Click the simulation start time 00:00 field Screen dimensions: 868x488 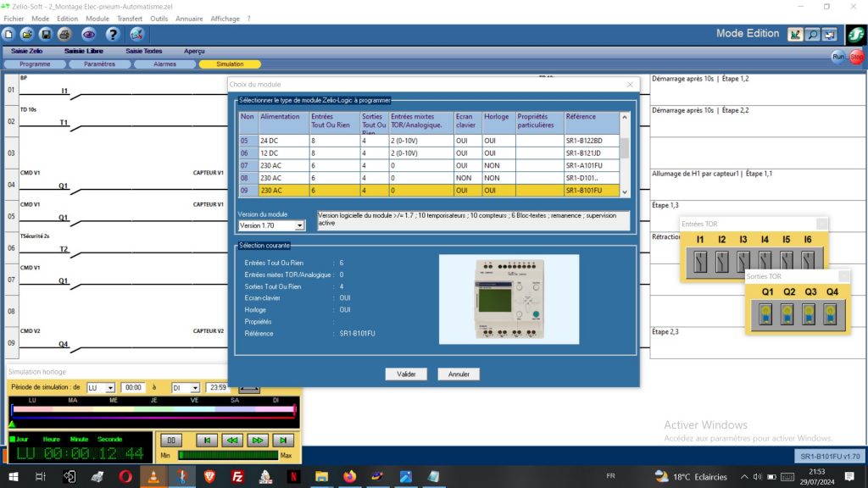coord(133,388)
